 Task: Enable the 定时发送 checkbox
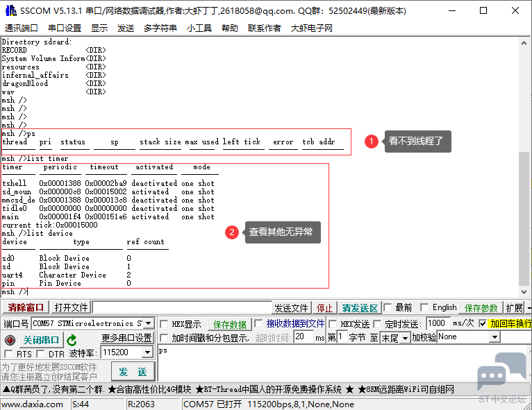click(x=377, y=324)
